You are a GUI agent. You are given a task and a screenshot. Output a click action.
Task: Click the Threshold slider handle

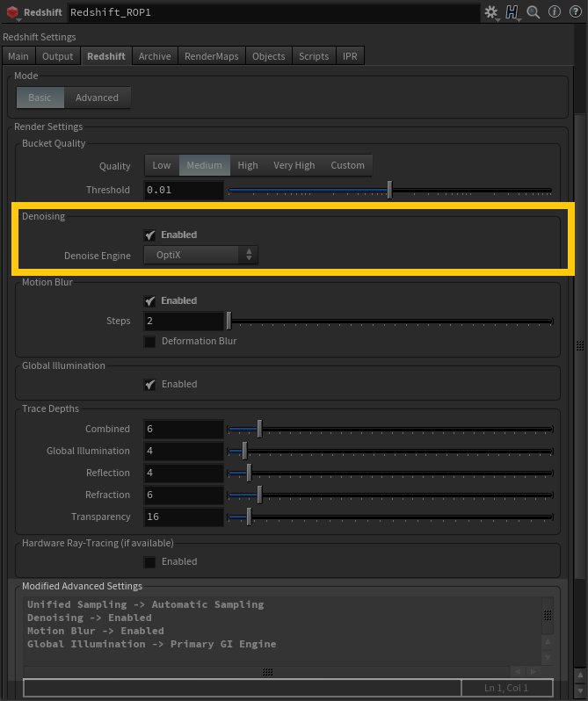pos(389,190)
